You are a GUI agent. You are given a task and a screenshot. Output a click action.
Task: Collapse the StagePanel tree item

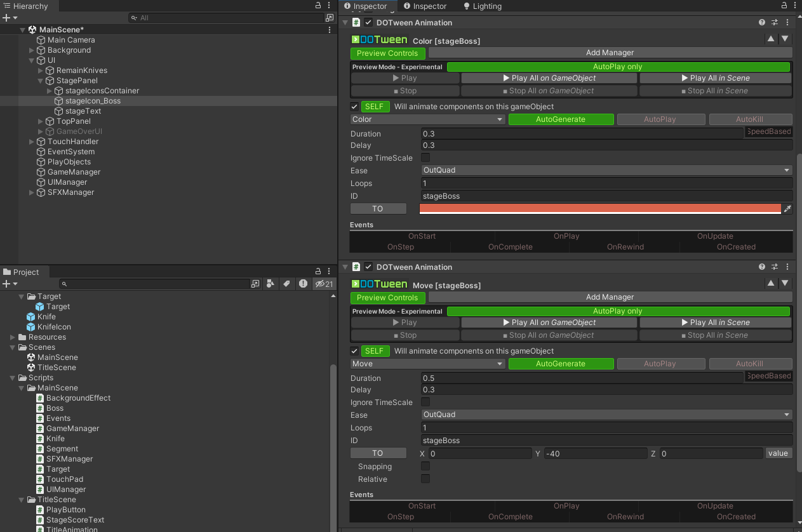(x=41, y=81)
